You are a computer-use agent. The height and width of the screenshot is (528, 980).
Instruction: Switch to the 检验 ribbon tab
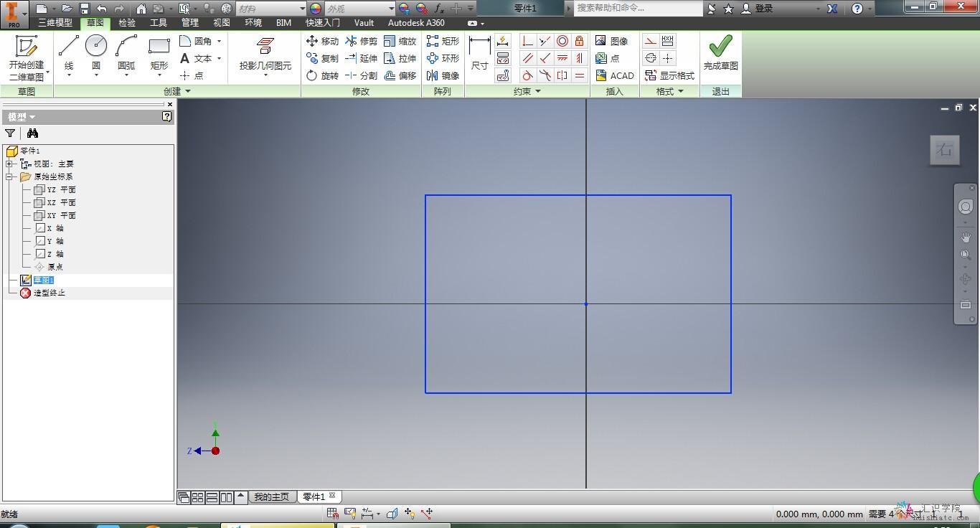tap(127, 23)
